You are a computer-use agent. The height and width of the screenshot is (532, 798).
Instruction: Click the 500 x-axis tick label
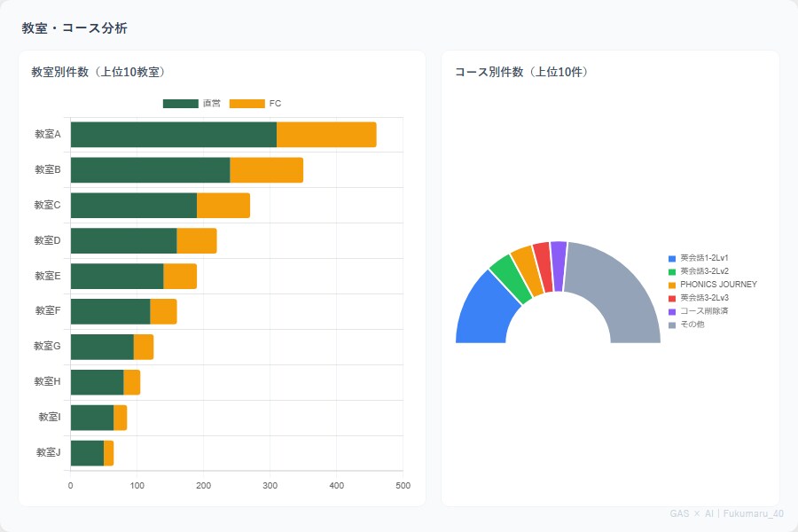[x=403, y=486]
